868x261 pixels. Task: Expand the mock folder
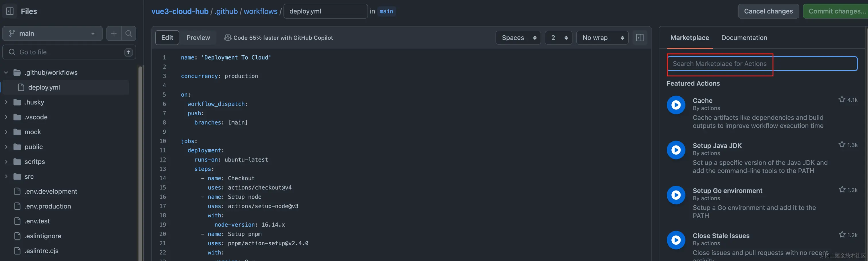6,132
